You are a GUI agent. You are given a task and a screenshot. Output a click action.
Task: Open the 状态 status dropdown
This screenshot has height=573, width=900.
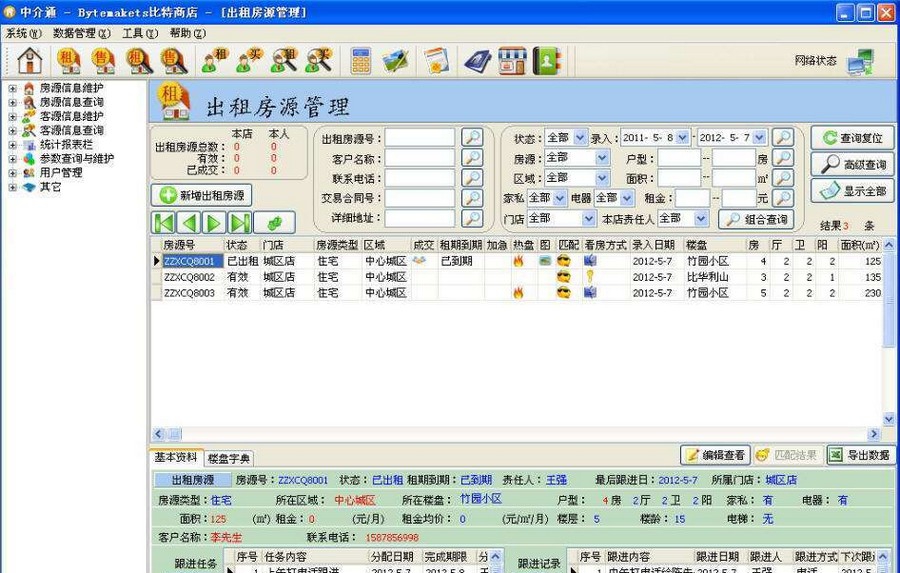coord(580,138)
